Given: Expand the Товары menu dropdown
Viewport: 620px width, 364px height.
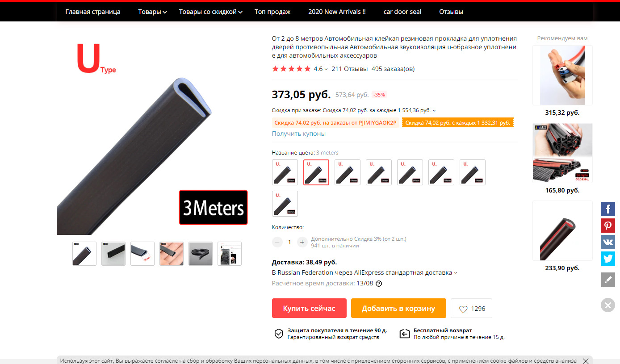Looking at the screenshot, I should coord(152,12).
